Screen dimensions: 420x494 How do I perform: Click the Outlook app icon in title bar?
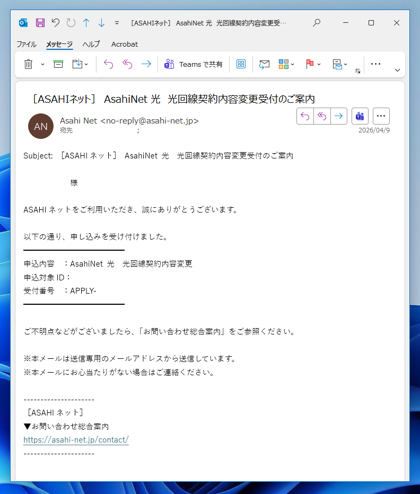click(x=23, y=23)
